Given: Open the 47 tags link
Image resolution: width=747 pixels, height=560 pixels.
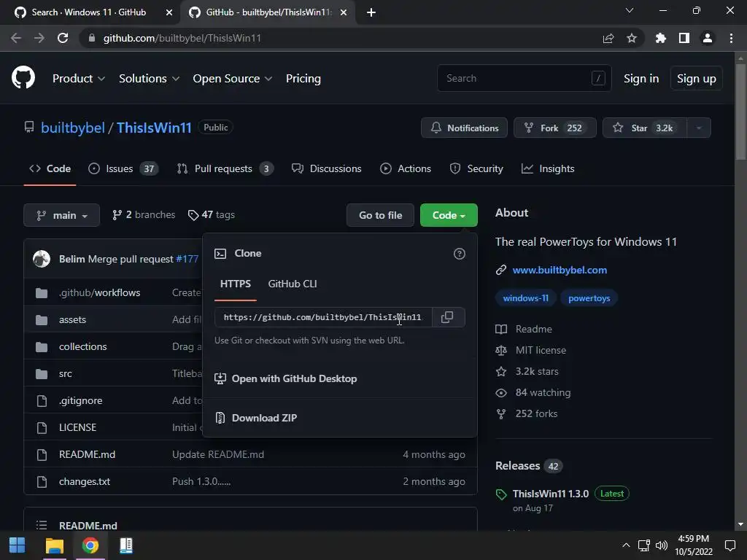Looking at the screenshot, I should (x=212, y=215).
